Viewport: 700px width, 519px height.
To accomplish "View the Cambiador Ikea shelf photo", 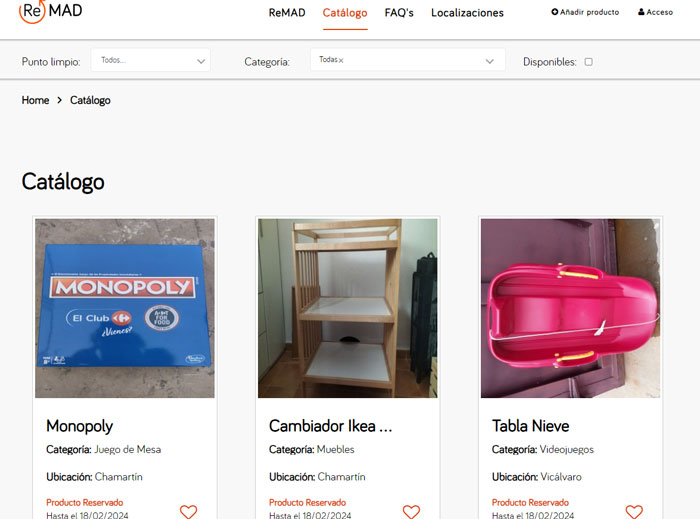I will pyautogui.click(x=347, y=308).
